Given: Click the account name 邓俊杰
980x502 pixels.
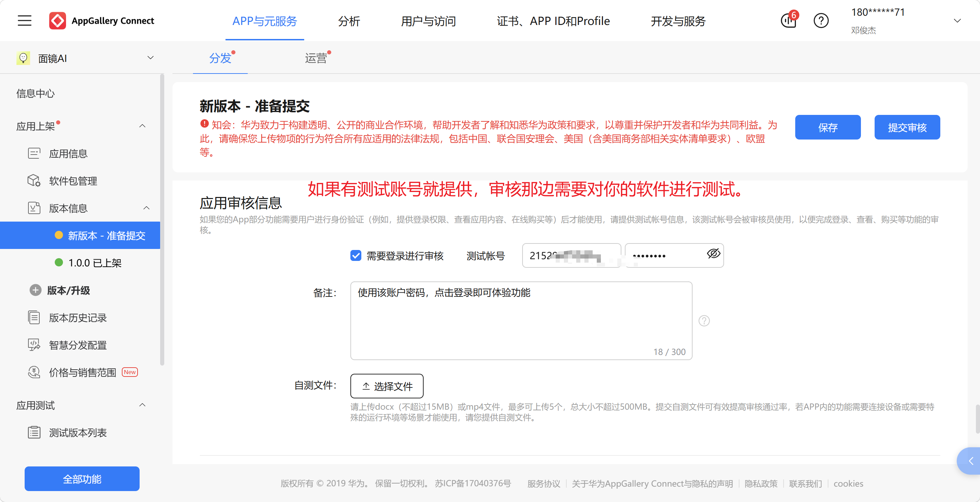Looking at the screenshot, I should tap(864, 30).
